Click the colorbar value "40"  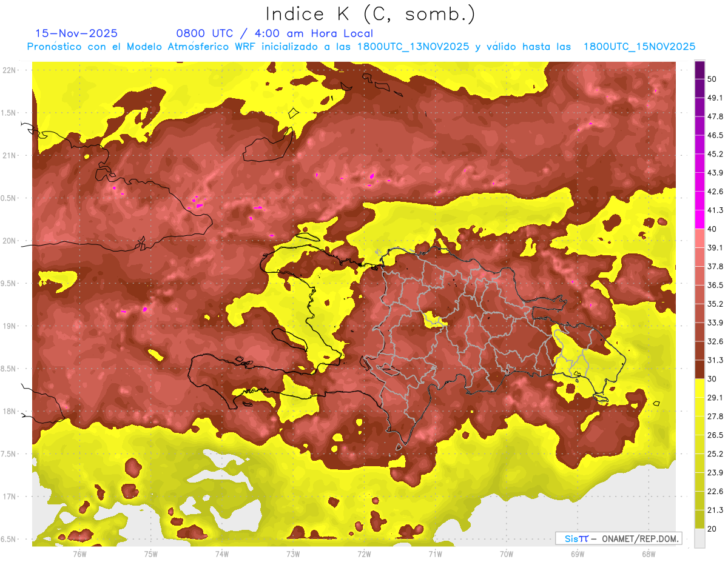click(x=712, y=229)
